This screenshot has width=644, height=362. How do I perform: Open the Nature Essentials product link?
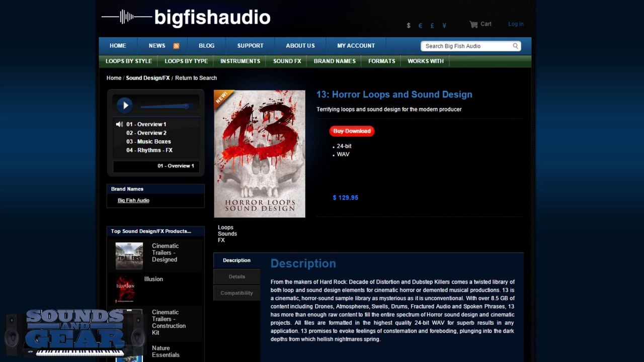[166, 351]
